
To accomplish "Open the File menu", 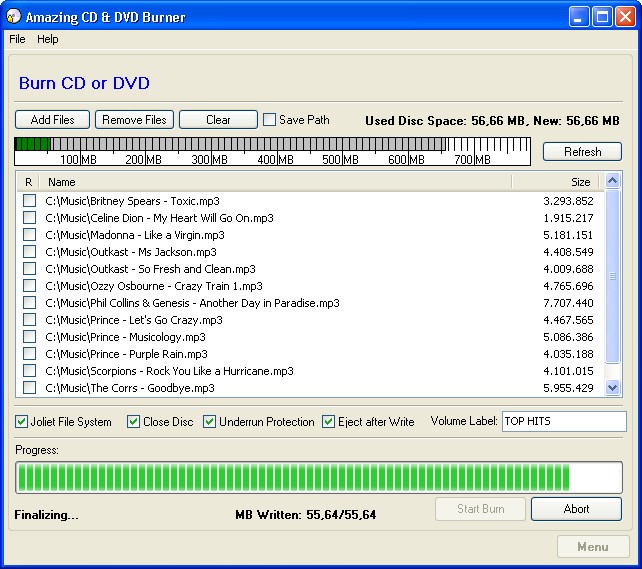I will click(17, 39).
